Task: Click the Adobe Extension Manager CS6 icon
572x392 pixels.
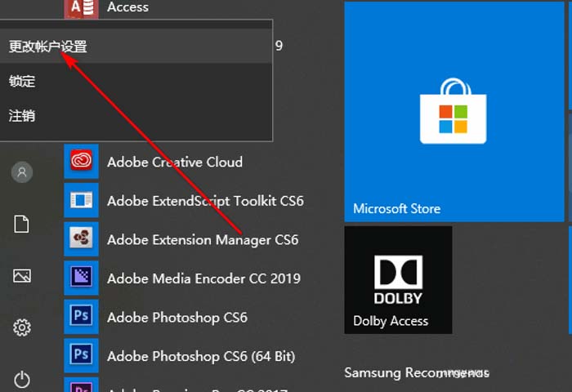Action: pyautogui.click(x=81, y=239)
